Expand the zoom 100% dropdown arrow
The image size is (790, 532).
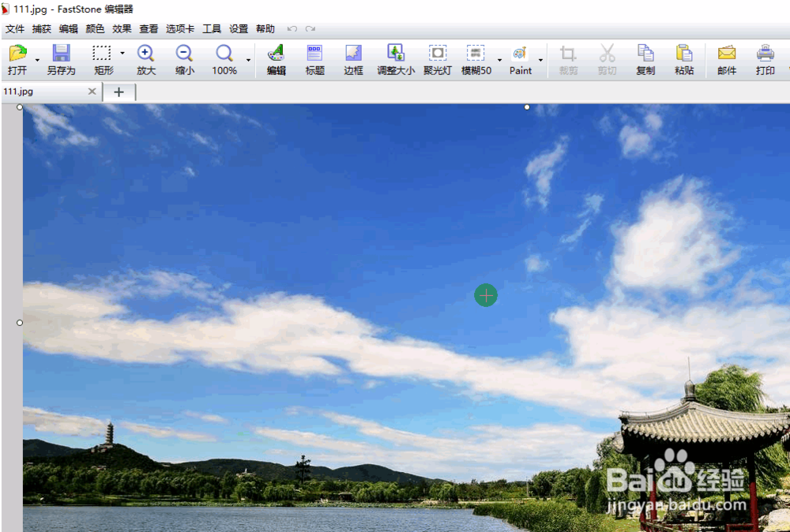pyautogui.click(x=248, y=60)
